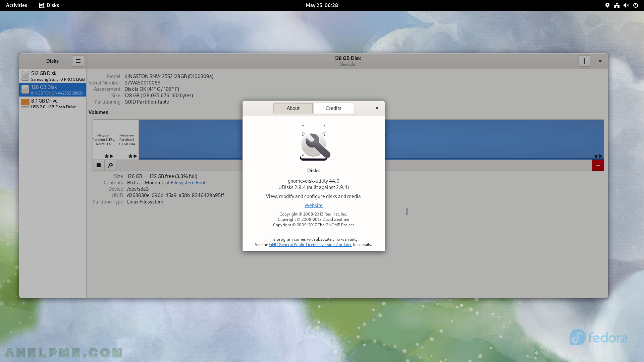The width and height of the screenshot is (644, 362).
Task: Click the 'Disk is OK' assessment text
Action: click(152, 89)
